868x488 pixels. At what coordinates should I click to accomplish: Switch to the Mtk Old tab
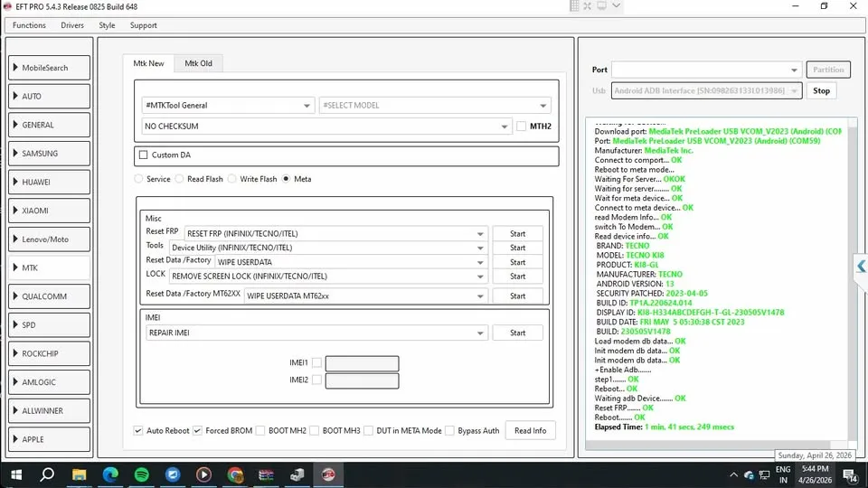coord(198,63)
